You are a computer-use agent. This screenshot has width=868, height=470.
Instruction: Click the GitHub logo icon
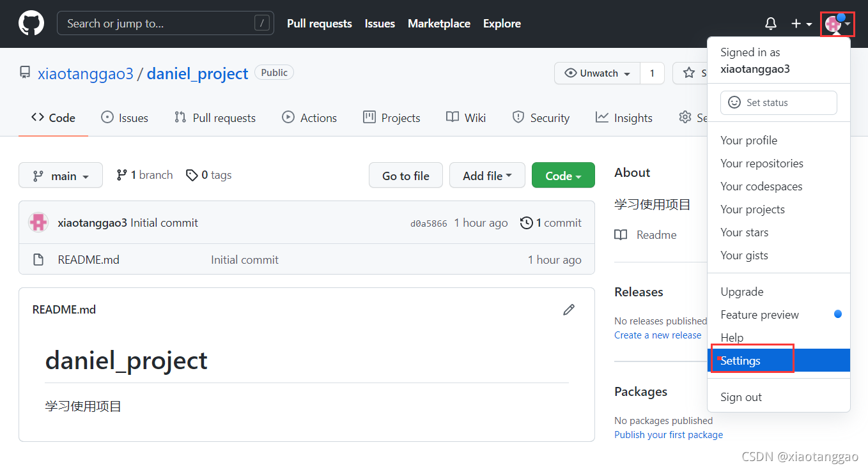pos(31,24)
